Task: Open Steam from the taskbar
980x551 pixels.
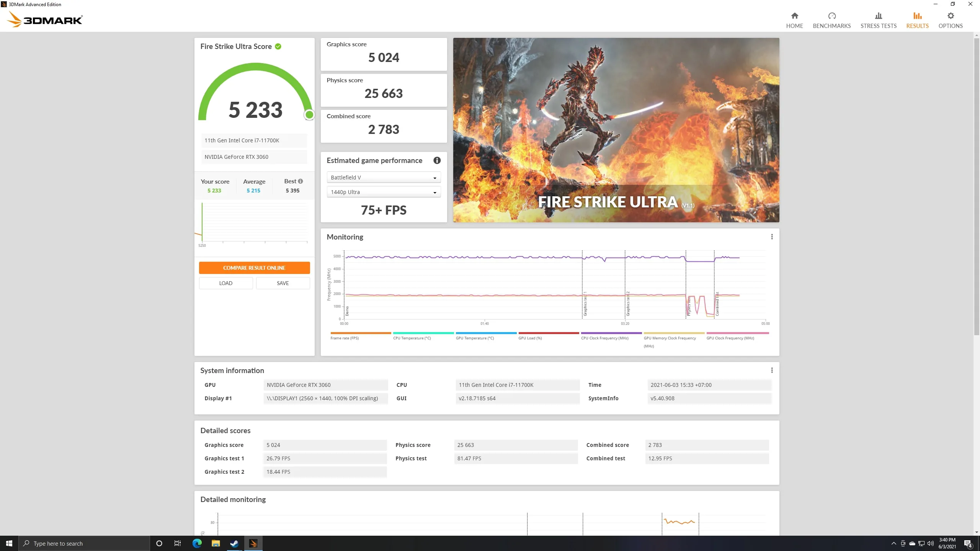Action: (x=234, y=543)
